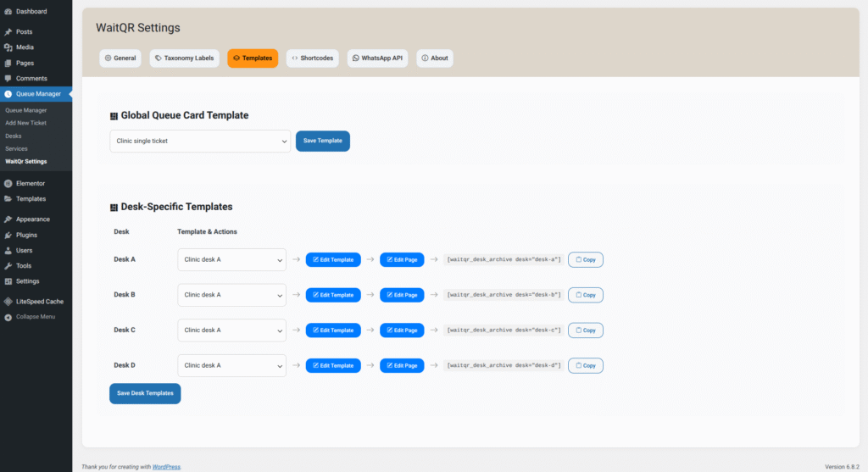Open the Global Queue Card Template dropdown
868x472 pixels.
point(200,142)
